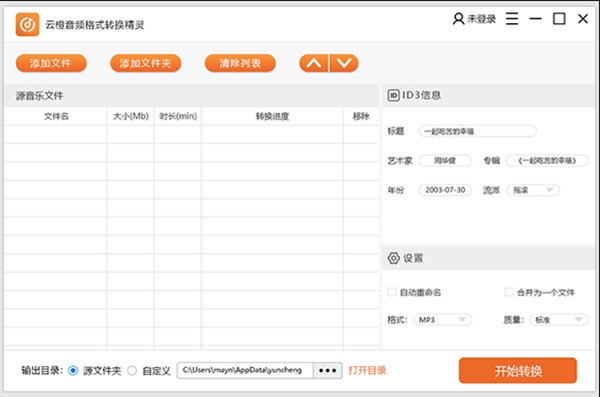This screenshot has width=600, height=397.
Task: Click the 设置 gear icon
Action: (x=393, y=258)
